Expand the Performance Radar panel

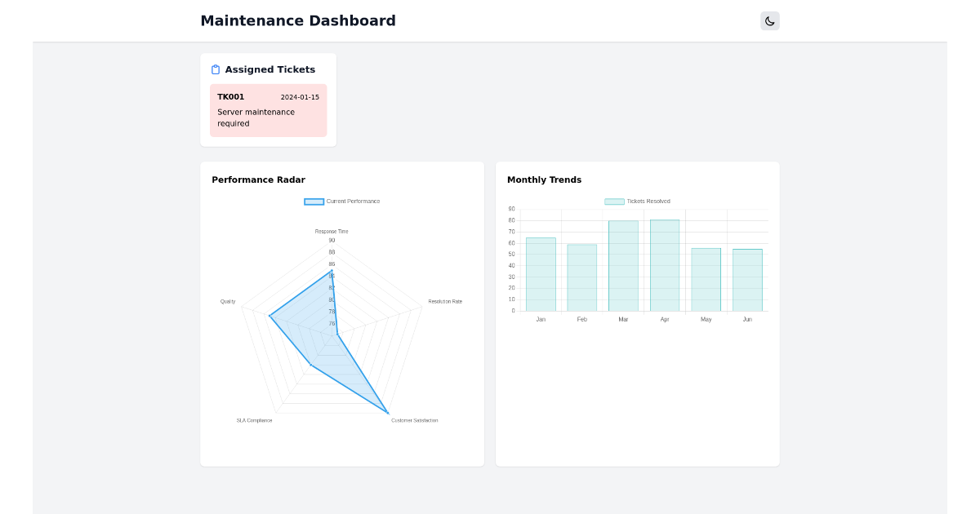click(341, 313)
